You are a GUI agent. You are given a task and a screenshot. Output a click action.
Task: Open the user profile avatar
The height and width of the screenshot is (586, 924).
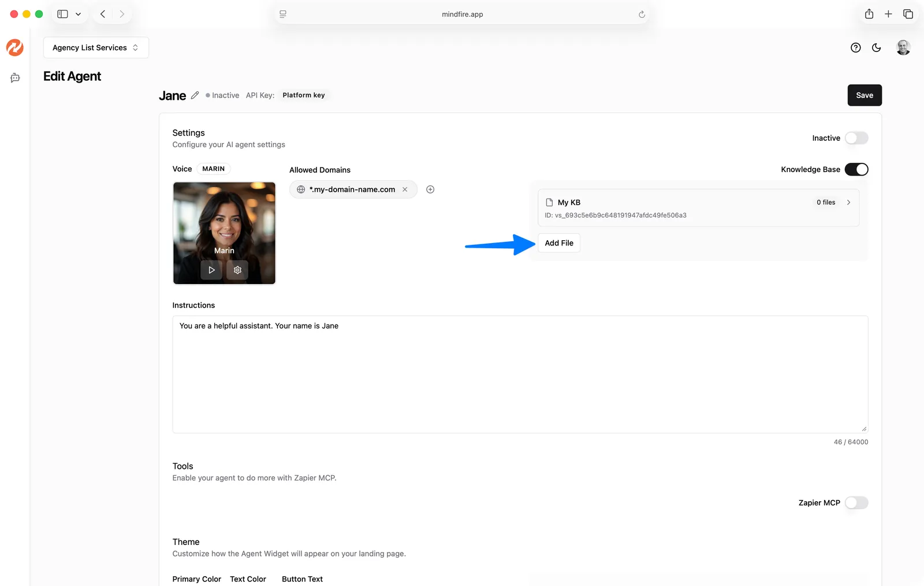pos(903,48)
